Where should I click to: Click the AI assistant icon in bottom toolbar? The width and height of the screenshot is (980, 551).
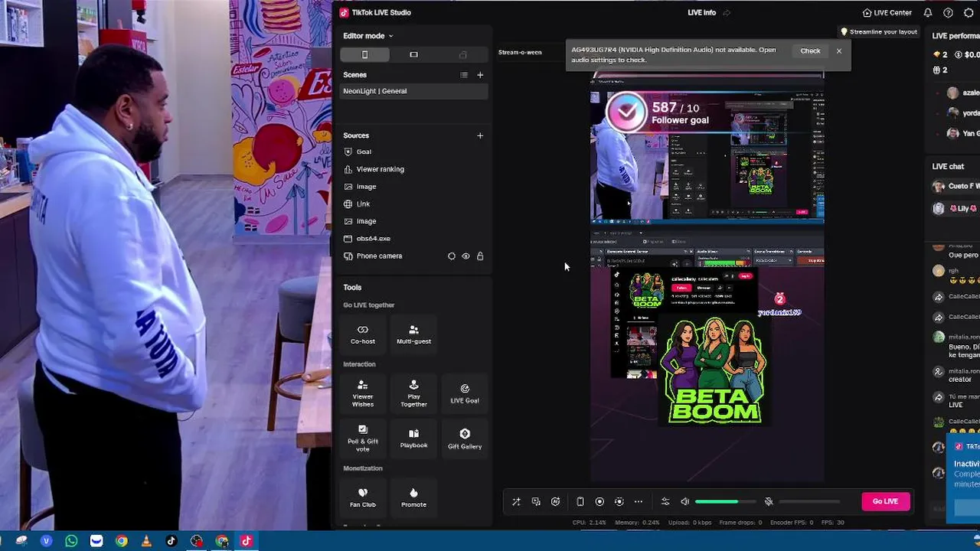(x=556, y=502)
